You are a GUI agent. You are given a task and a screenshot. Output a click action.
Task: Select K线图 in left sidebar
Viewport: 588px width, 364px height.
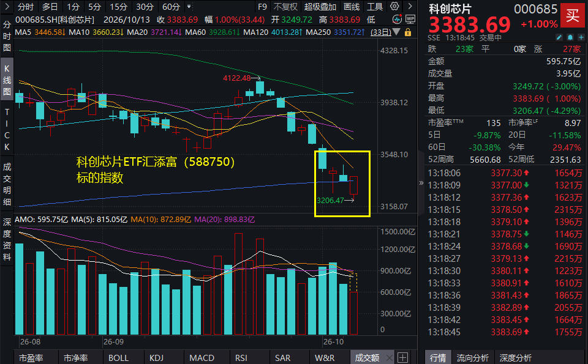[x=7, y=80]
